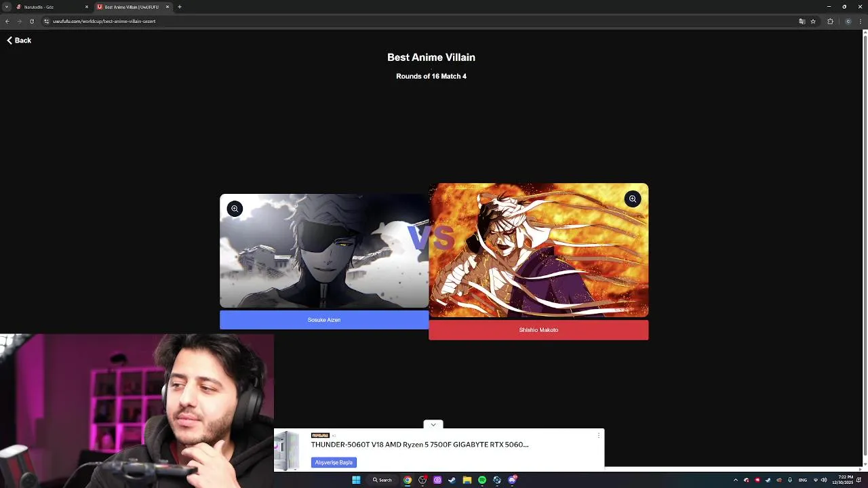Open File Explorer from the taskbar
Screen dimensions: 868x488
pyautogui.click(x=467, y=480)
